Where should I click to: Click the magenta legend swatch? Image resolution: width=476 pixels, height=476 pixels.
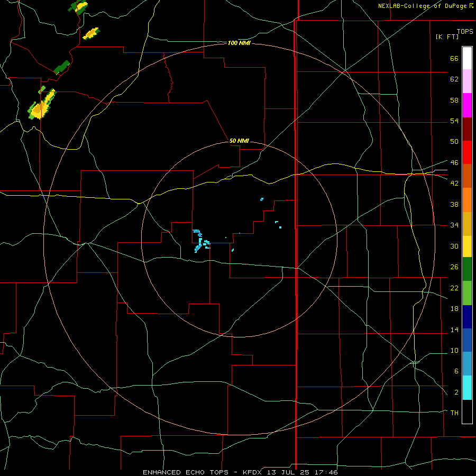click(x=467, y=105)
